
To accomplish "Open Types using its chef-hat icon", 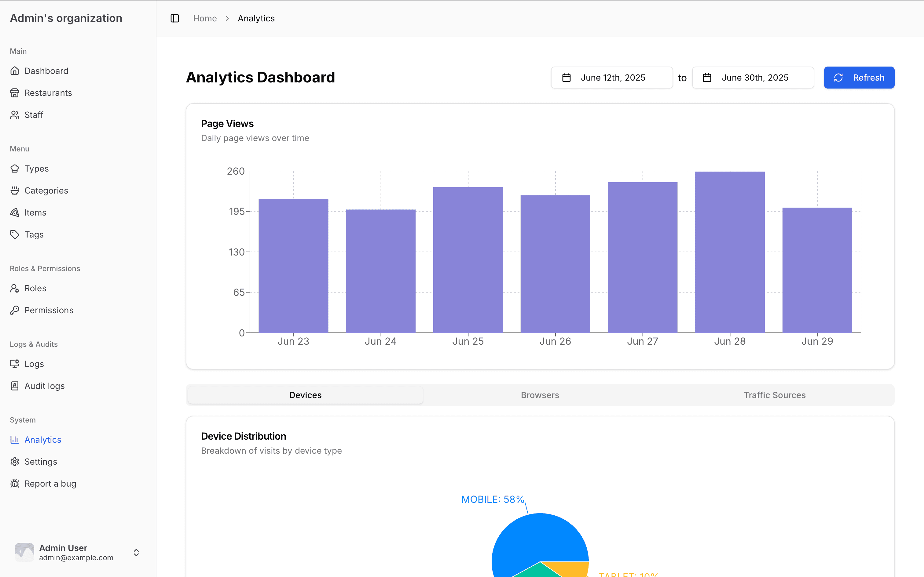I will [x=15, y=168].
